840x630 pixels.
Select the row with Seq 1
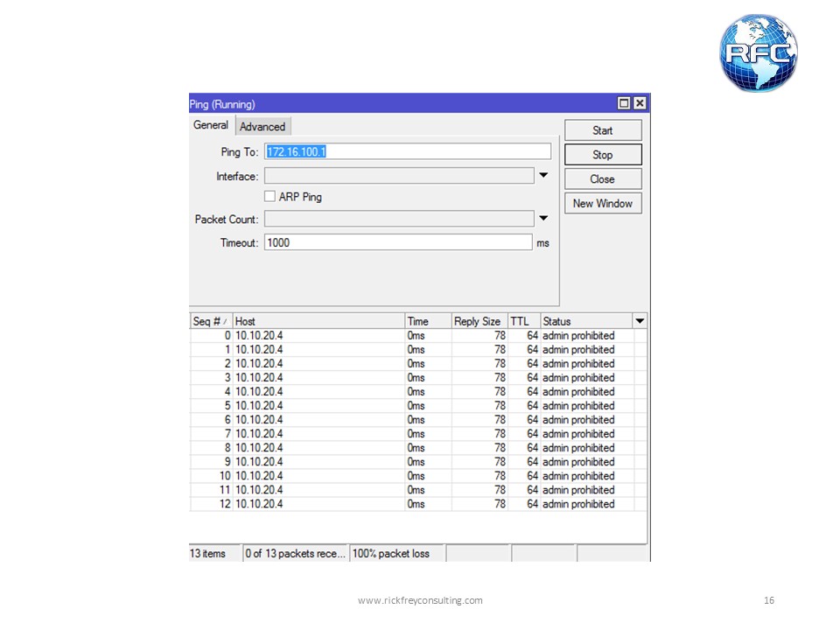[418, 349]
